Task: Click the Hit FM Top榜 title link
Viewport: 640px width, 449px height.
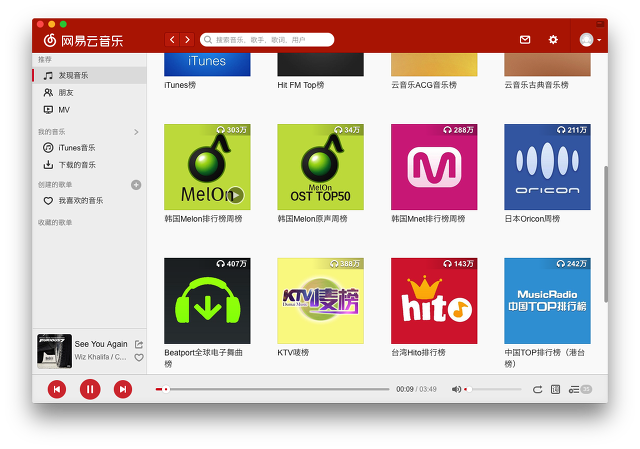Action: [301, 85]
